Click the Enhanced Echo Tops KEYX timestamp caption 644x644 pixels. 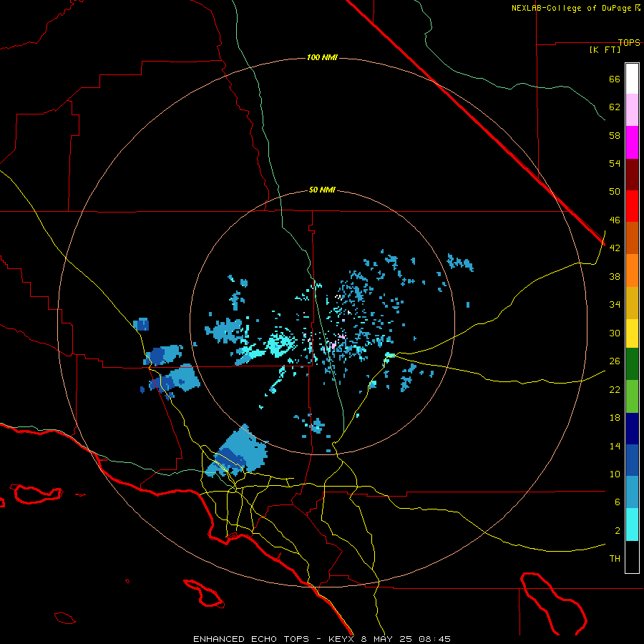322,639
